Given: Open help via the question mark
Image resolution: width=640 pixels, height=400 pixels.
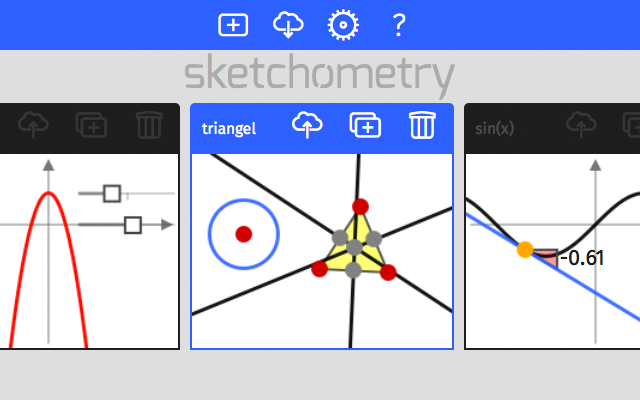Looking at the screenshot, I should 399,25.
